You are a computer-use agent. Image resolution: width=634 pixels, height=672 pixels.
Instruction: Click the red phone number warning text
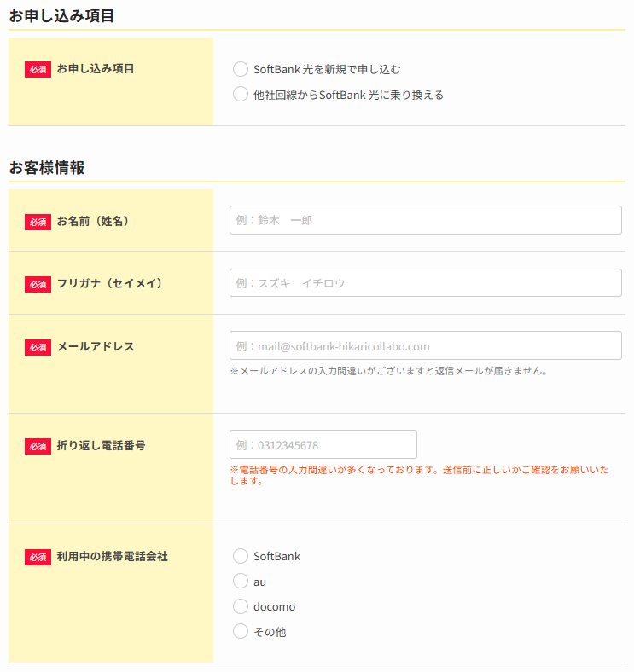coord(419,475)
